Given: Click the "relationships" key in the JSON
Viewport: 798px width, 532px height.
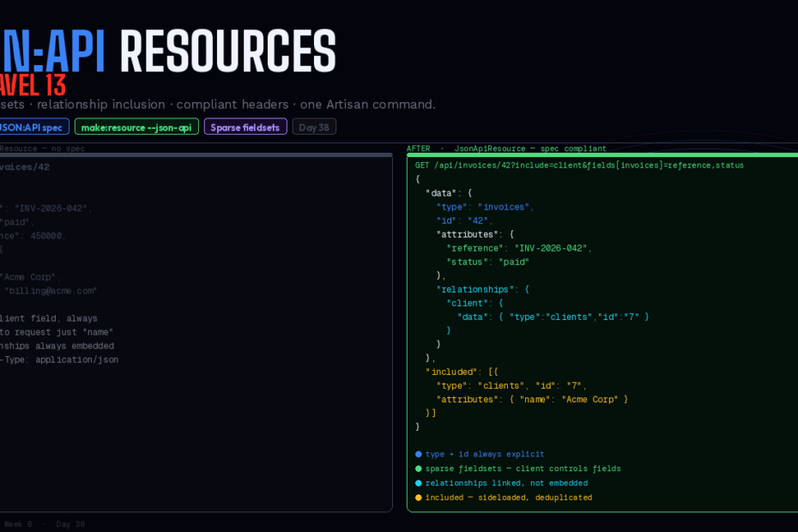Looking at the screenshot, I should (476, 289).
